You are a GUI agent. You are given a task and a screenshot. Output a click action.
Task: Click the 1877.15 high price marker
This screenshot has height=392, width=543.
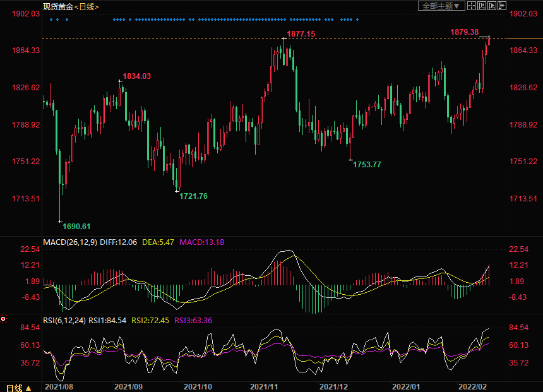coord(301,33)
